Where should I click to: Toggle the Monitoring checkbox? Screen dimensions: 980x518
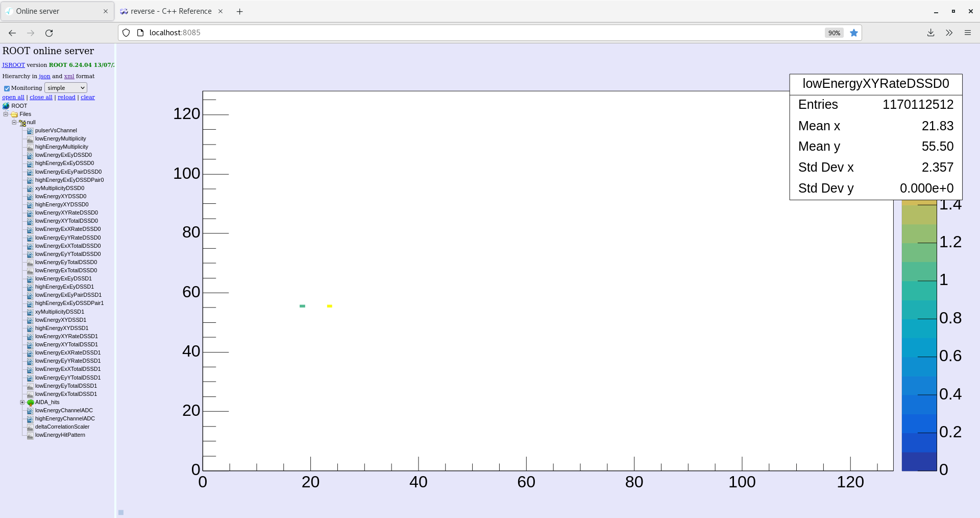pyautogui.click(x=7, y=88)
